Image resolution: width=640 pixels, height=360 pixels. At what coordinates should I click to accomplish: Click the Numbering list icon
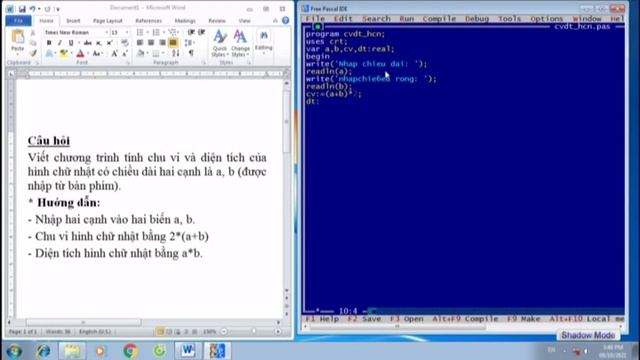coord(157,32)
